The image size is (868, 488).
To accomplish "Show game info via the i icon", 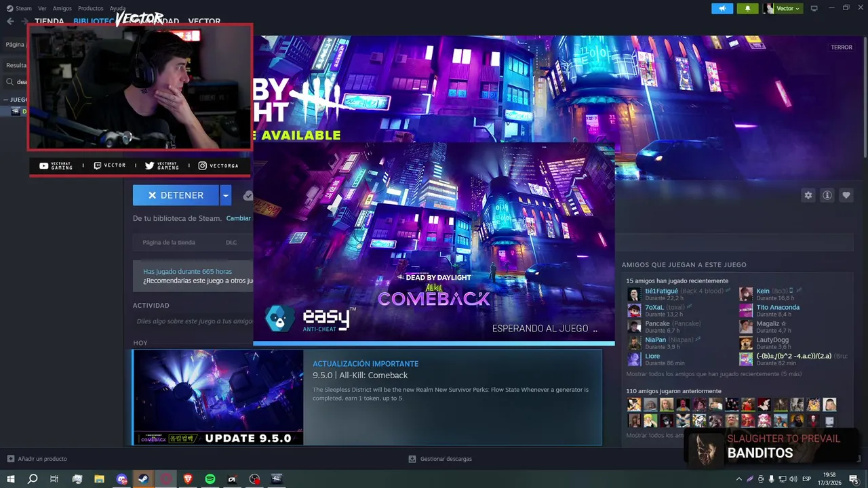I will pos(827,195).
